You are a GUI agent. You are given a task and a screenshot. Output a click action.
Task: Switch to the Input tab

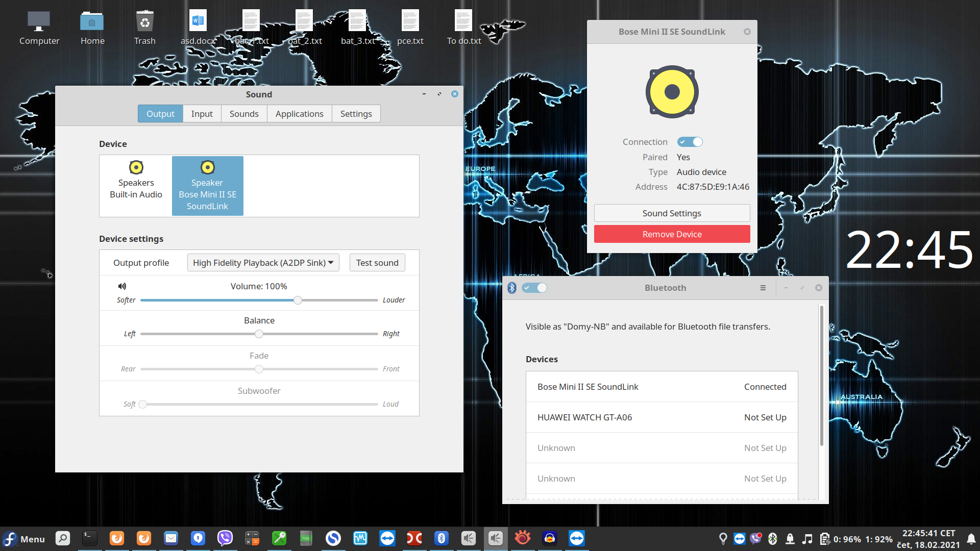click(x=202, y=114)
